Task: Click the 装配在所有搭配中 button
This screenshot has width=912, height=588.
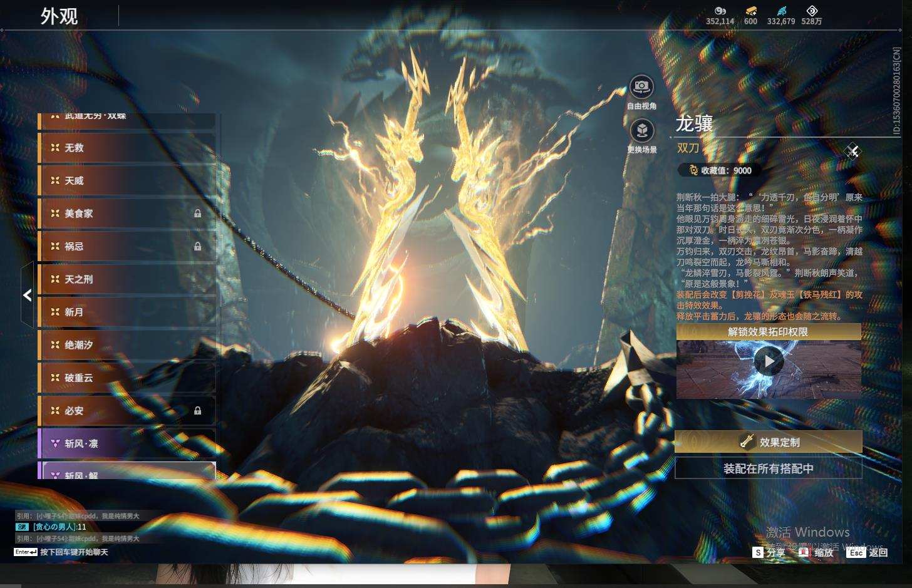Action: pyautogui.click(x=769, y=468)
